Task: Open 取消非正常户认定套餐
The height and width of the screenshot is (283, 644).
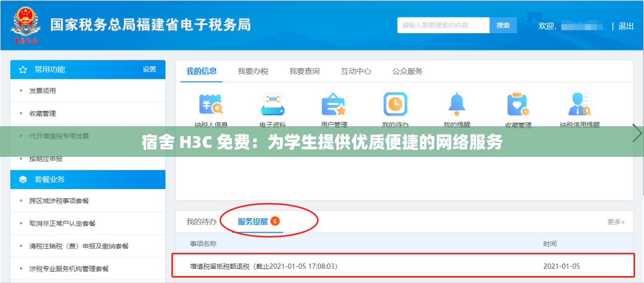Action: [x=62, y=224]
